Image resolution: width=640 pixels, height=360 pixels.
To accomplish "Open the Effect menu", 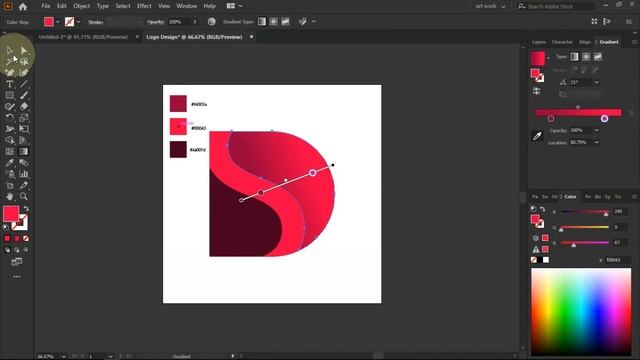I will pyautogui.click(x=144, y=6).
